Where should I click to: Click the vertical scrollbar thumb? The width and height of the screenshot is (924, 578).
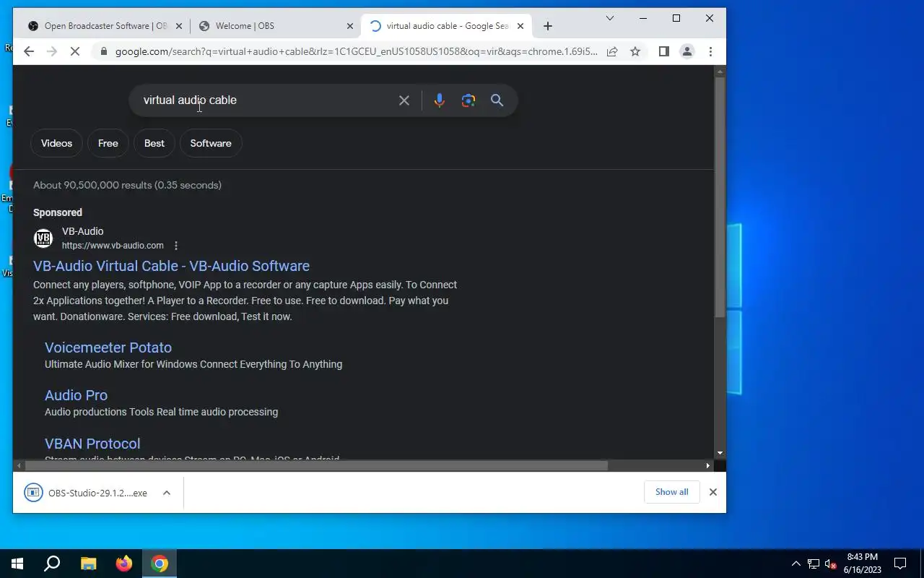[x=720, y=197]
